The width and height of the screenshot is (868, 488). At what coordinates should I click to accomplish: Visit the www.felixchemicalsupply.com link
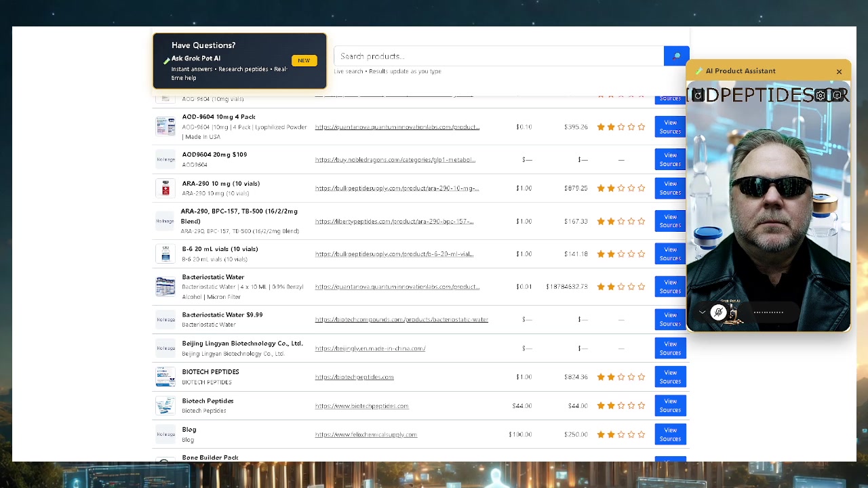click(366, 434)
